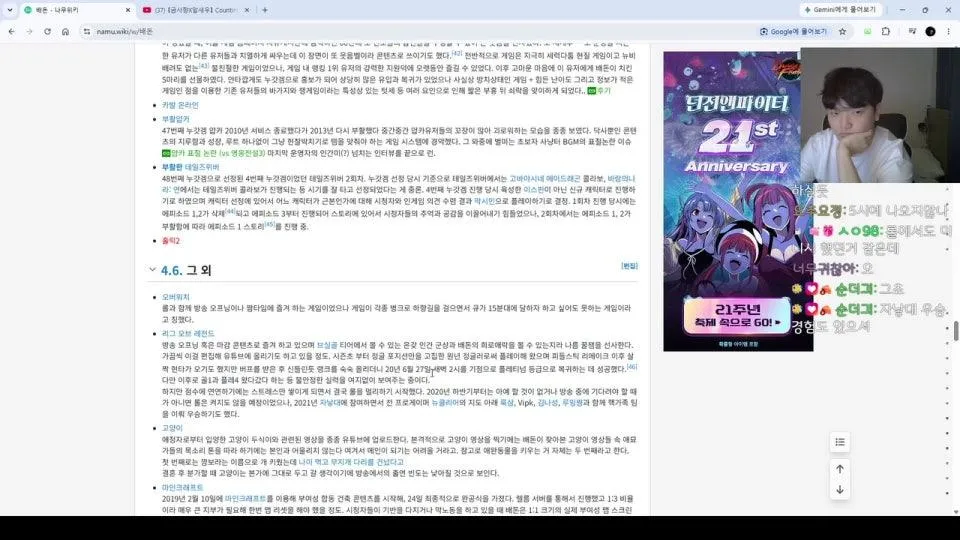Open the red 홀릭2 link
Viewport: 960px width, 540px height.
[171, 241]
